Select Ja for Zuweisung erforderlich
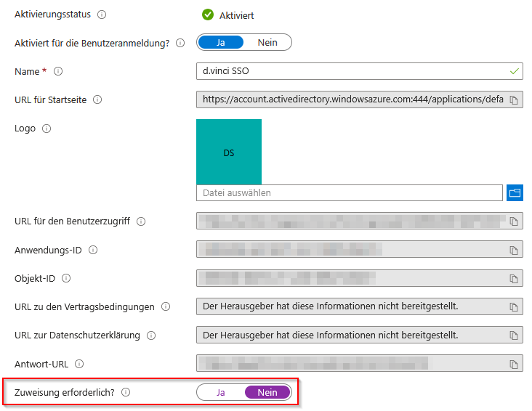Image resolution: width=532 pixels, height=411 pixels. (220, 392)
